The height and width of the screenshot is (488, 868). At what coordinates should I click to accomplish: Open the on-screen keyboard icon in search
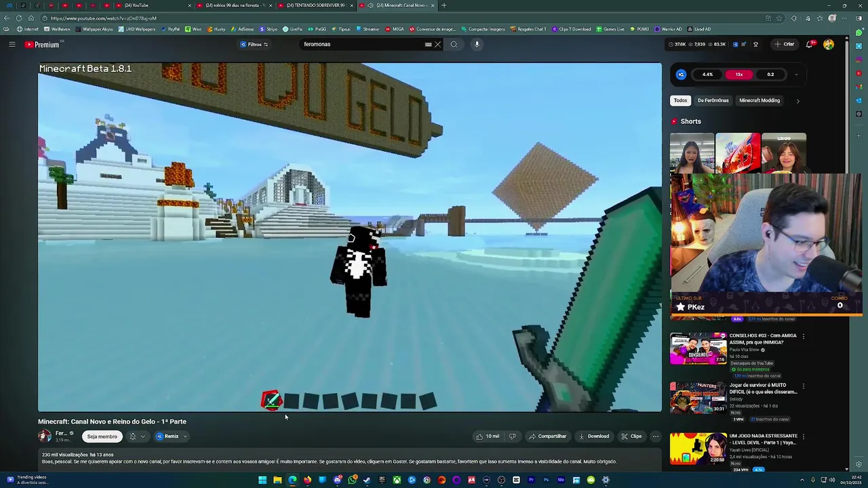tap(428, 45)
